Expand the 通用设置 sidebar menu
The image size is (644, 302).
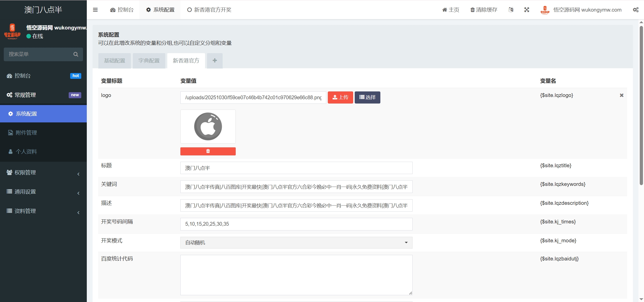[x=43, y=192]
